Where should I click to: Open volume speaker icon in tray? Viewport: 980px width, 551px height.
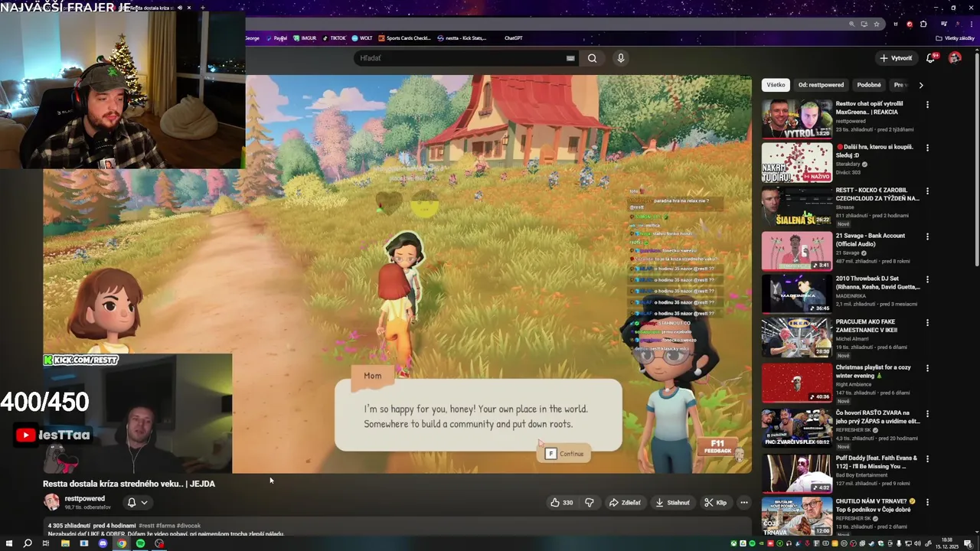tap(917, 543)
